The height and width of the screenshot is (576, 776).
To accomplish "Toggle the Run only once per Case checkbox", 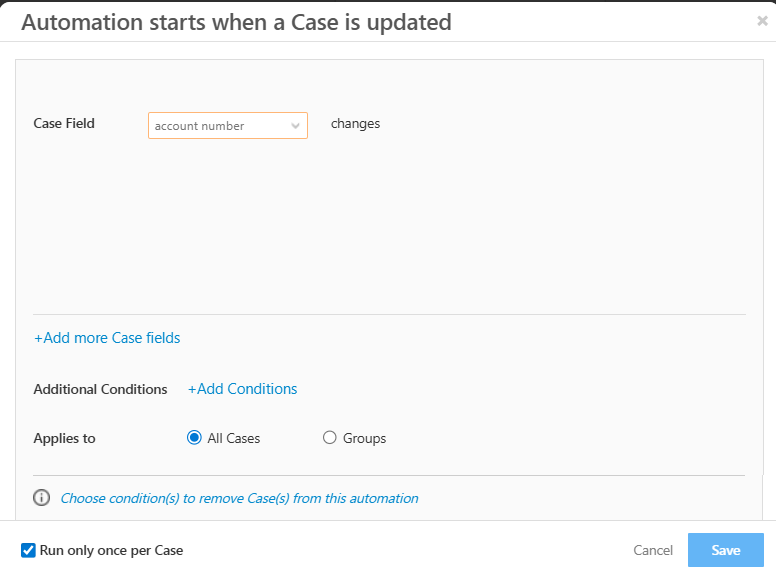I will click(x=28, y=550).
